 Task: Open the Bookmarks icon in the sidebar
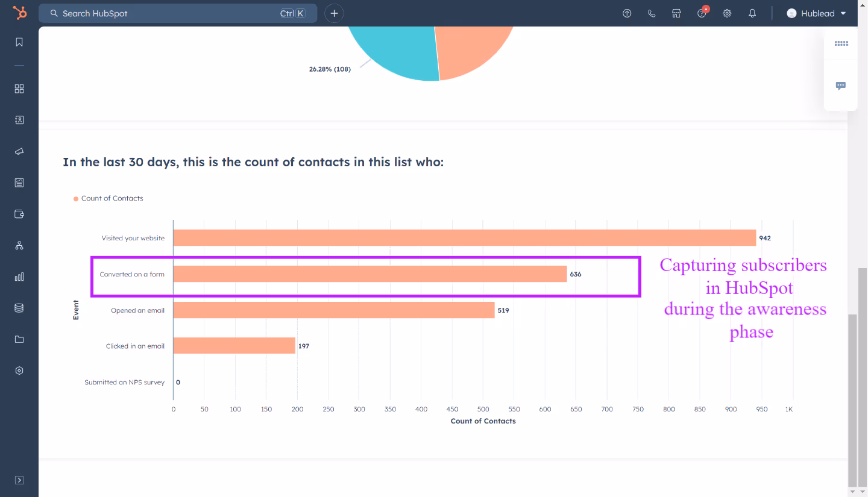point(19,42)
